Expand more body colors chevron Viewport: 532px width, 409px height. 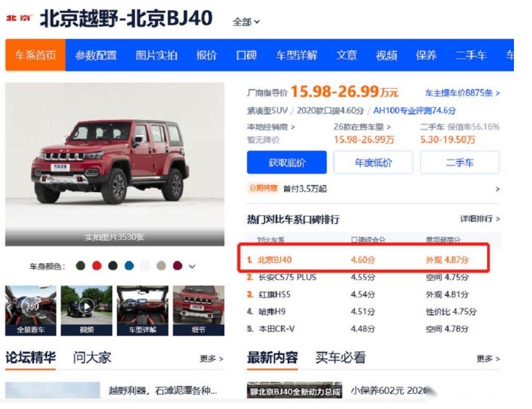point(192,266)
